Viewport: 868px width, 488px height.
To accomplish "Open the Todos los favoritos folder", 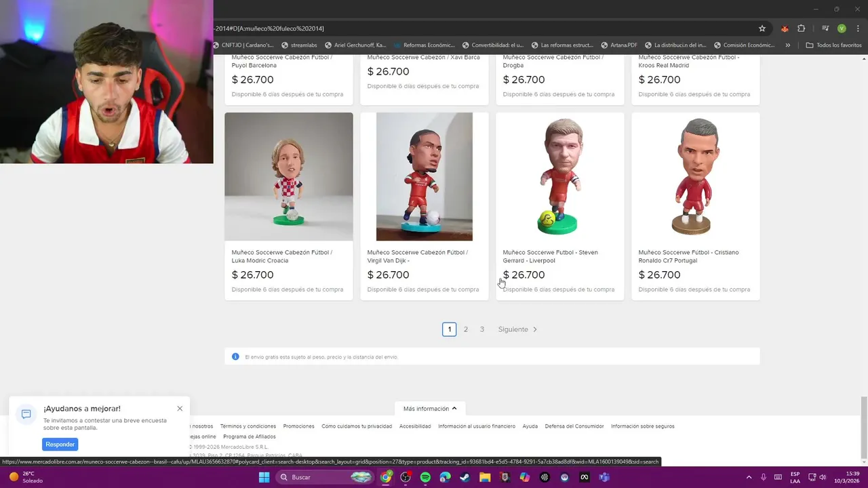I will 833,45.
